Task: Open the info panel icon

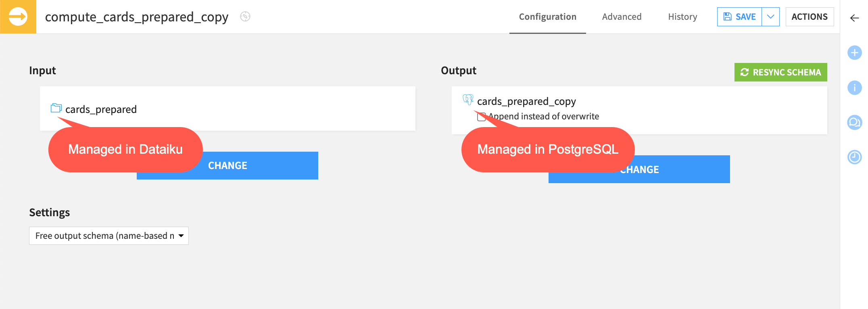Action: click(x=854, y=88)
